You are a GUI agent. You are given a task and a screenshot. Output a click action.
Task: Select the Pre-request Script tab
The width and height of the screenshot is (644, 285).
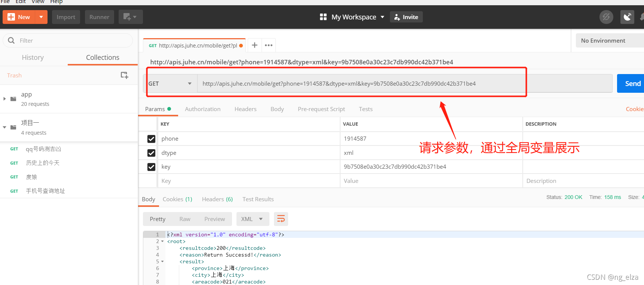(321, 109)
